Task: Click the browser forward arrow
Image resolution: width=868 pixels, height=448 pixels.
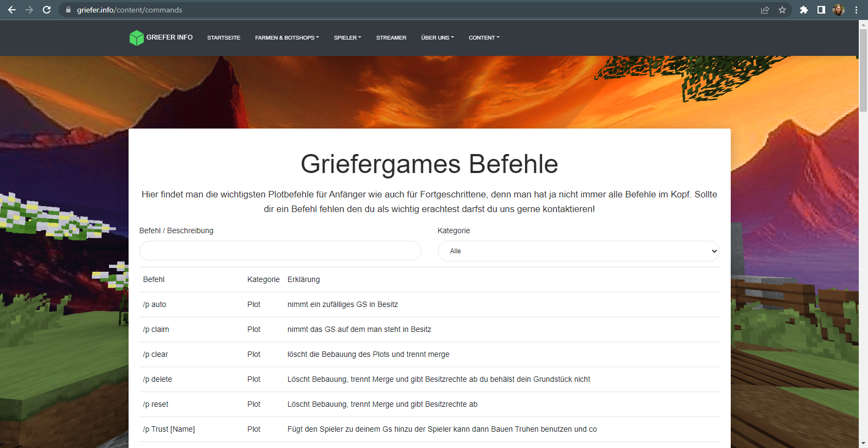Action: [x=29, y=10]
